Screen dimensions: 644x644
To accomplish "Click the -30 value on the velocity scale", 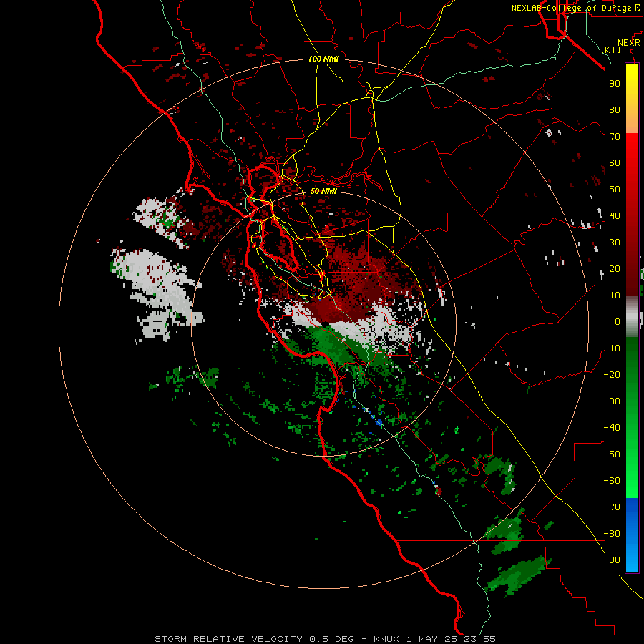I will tap(612, 401).
